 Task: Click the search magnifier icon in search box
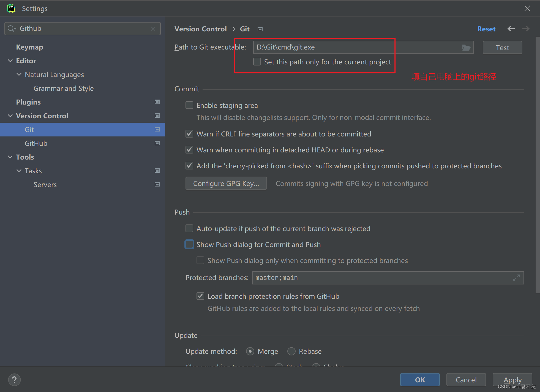(11, 28)
